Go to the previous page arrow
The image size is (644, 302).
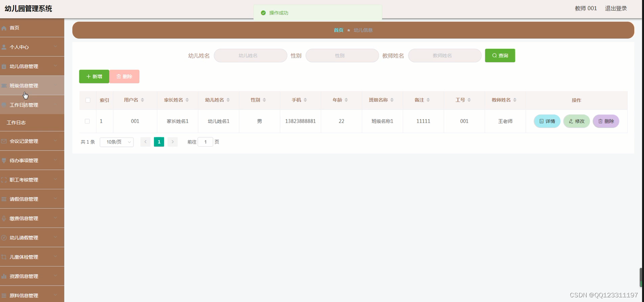click(146, 142)
